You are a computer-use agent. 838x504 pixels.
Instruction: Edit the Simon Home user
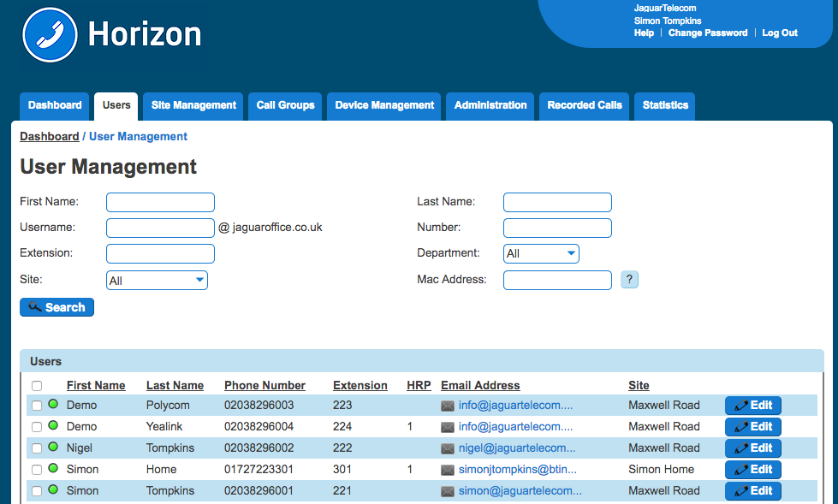click(752, 469)
